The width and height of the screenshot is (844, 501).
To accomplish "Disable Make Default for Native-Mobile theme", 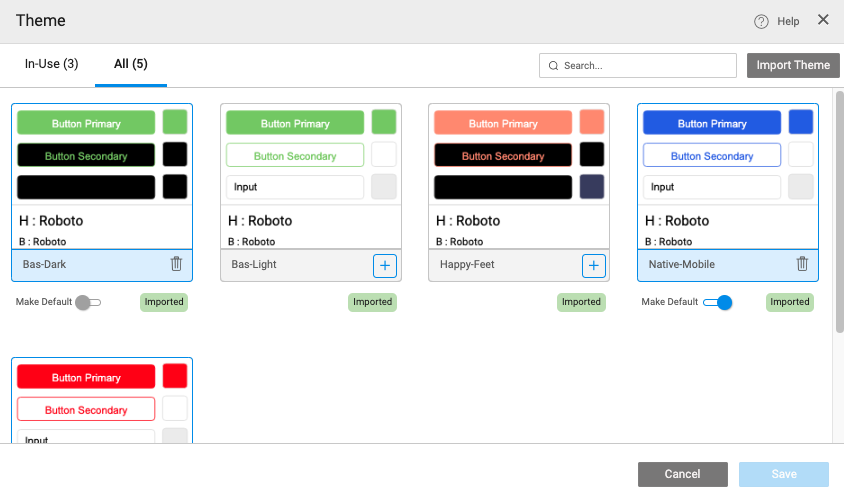I will tap(718, 302).
